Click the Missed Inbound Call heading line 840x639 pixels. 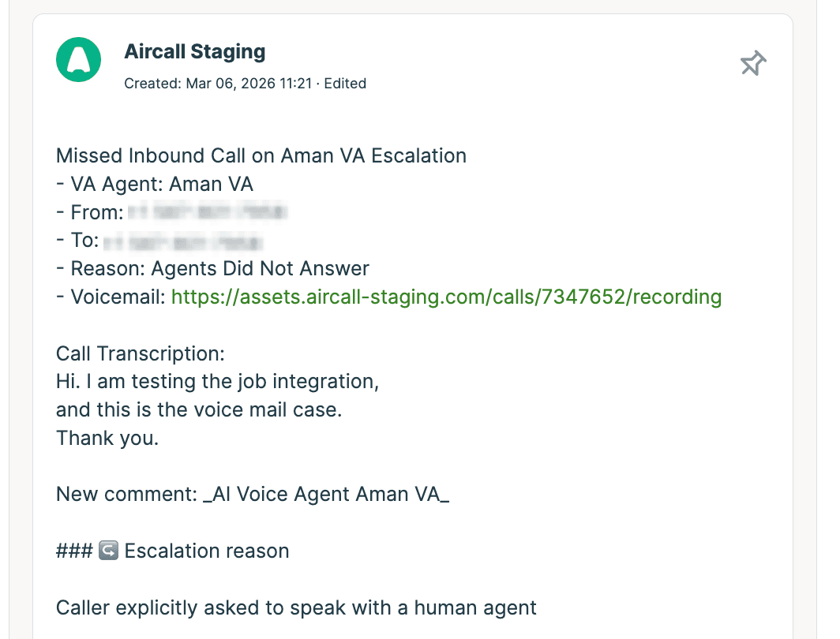point(261,155)
